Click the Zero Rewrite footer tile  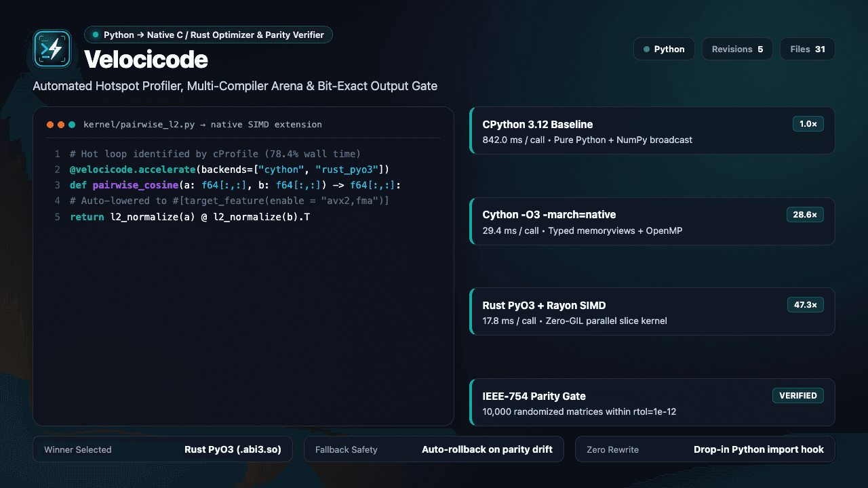point(705,449)
